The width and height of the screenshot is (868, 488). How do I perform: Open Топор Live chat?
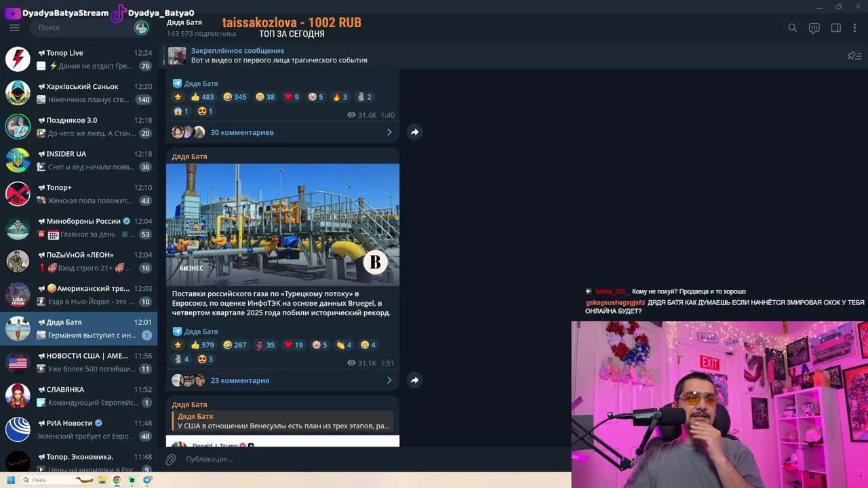click(79, 59)
